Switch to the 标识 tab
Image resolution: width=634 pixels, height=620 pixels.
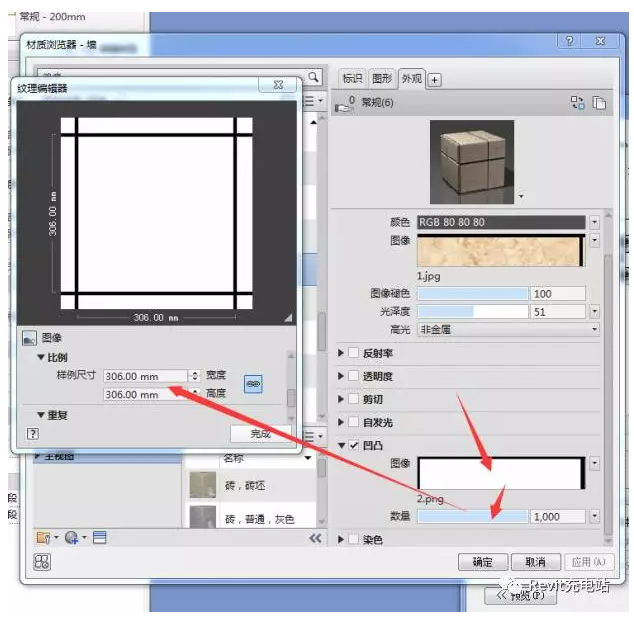coord(352,78)
